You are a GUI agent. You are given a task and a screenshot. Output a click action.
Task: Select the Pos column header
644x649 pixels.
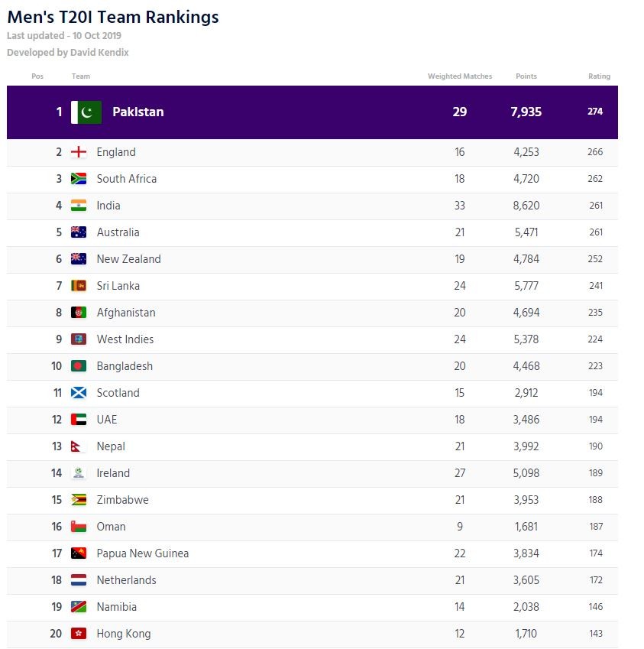(37, 76)
